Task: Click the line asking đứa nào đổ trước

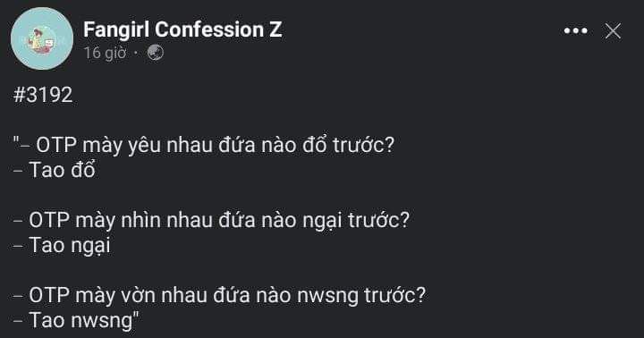Action: (204, 145)
